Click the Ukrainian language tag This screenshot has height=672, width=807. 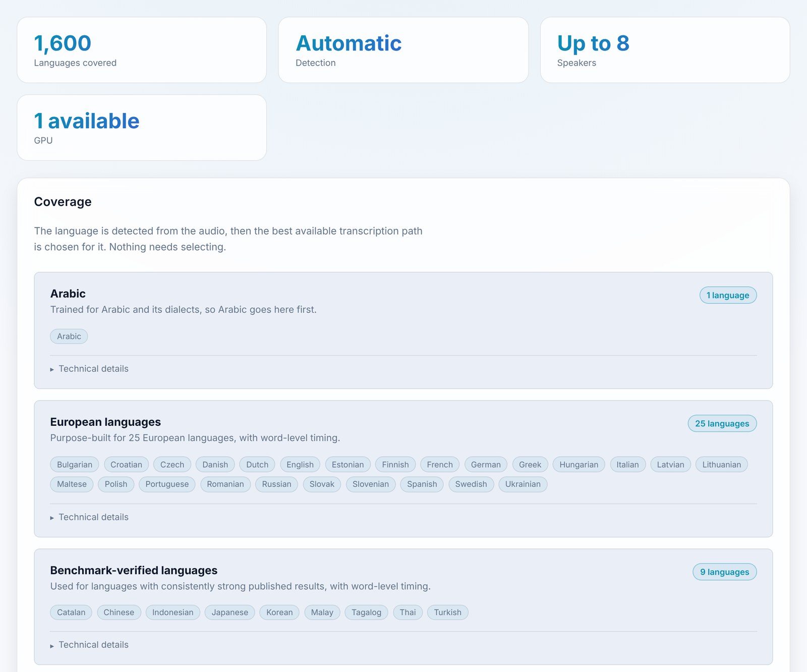[523, 484]
